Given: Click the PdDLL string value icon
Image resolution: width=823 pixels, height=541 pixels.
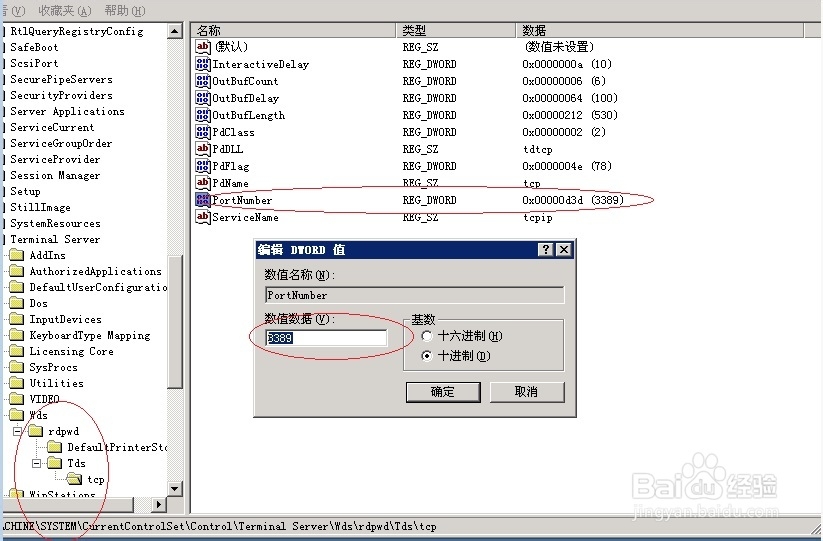Looking at the screenshot, I should point(203,149).
